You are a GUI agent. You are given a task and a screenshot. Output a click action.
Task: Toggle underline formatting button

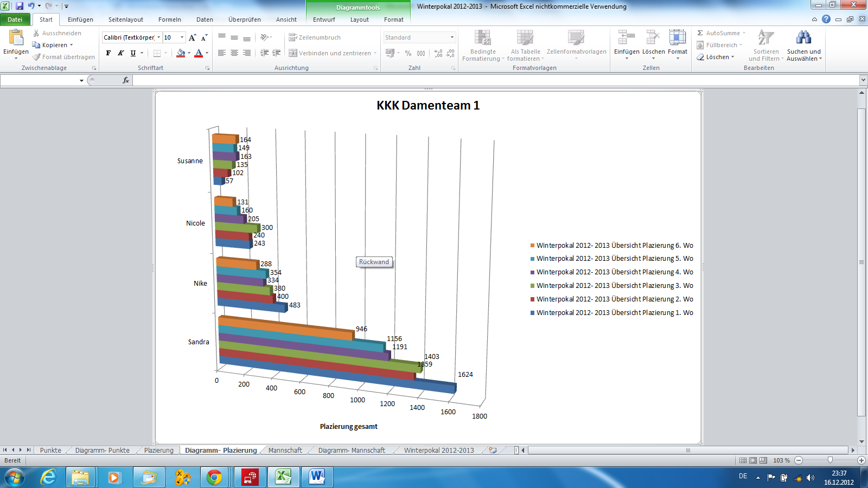(133, 53)
